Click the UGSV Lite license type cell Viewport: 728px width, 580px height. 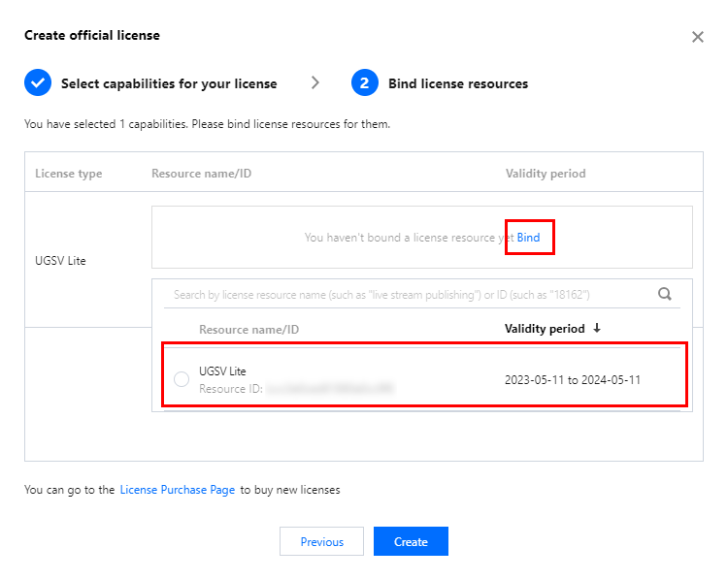pyautogui.click(x=60, y=261)
